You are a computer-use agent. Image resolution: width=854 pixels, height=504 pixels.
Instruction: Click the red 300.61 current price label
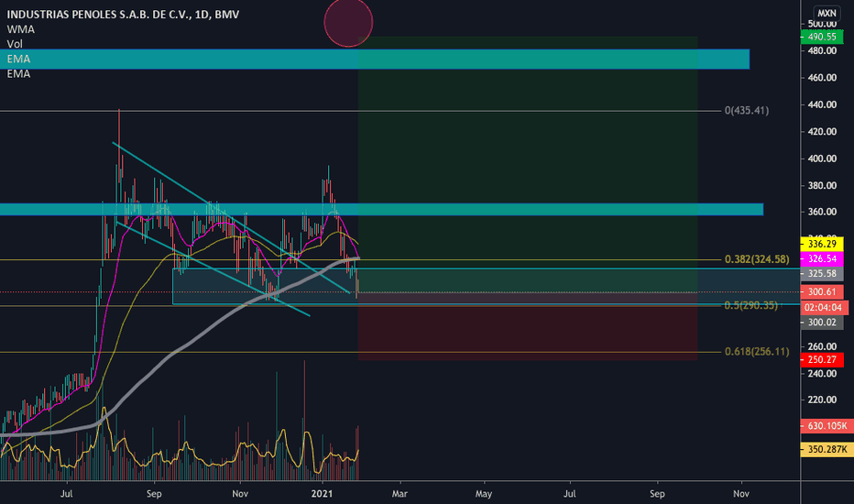click(822, 292)
